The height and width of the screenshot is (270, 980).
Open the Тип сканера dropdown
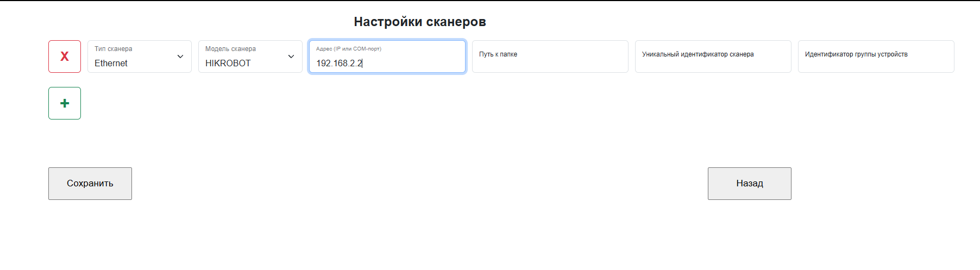click(139, 56)
